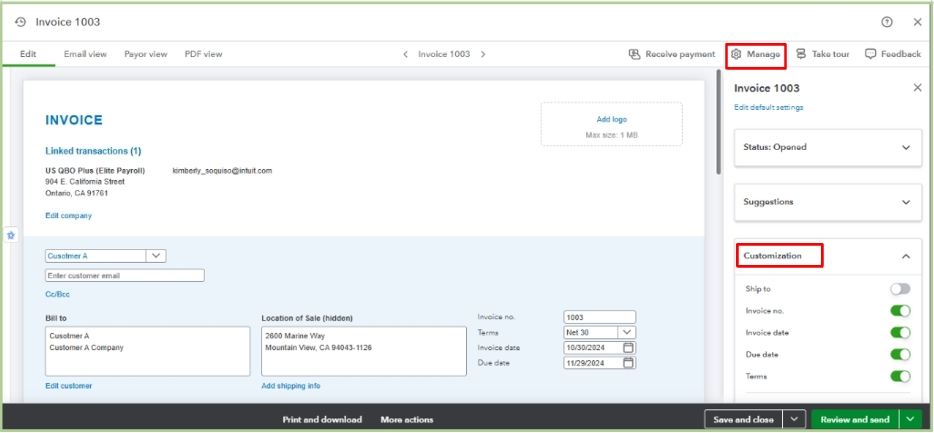Go to previous invoice arrow
The height and width of the screenshot is (433, 934).
[x=406, y=54]
